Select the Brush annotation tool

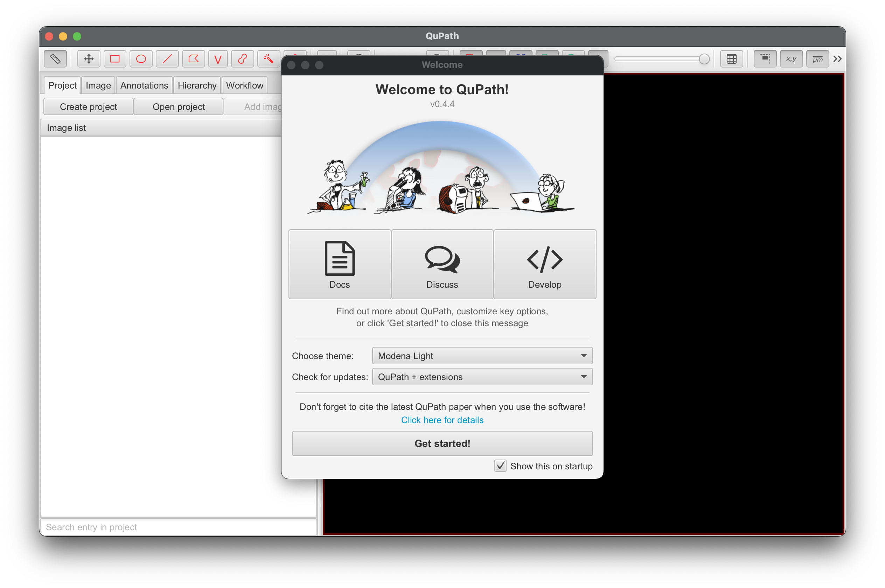pos(242,60)
